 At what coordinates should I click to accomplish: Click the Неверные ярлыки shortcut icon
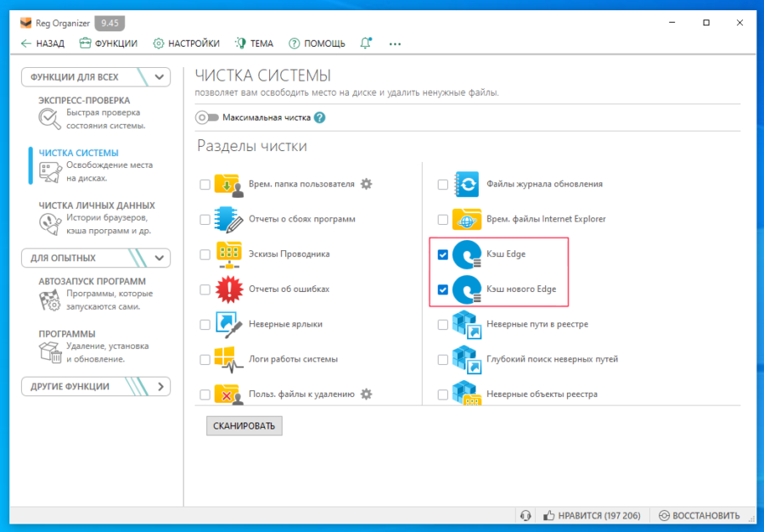[x=228, y=324]
